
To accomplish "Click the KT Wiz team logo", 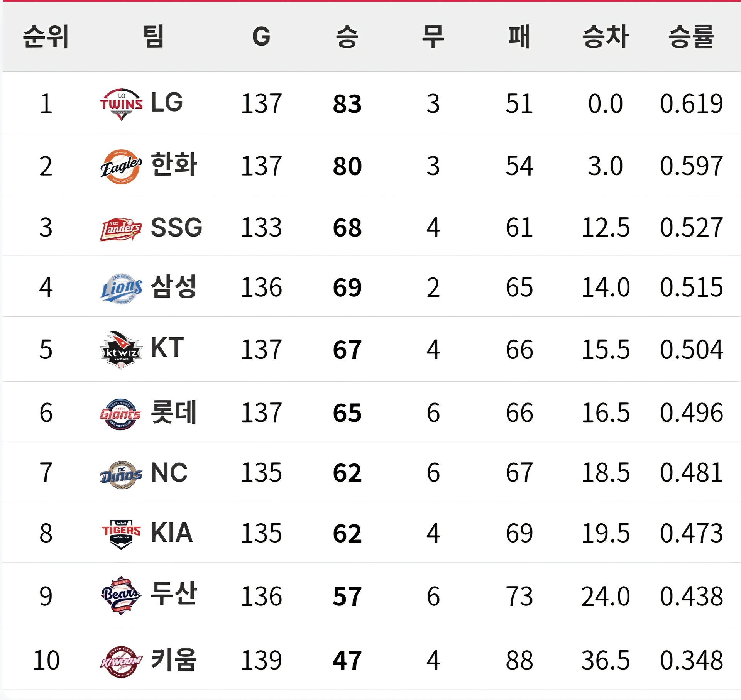I will 120,350.
